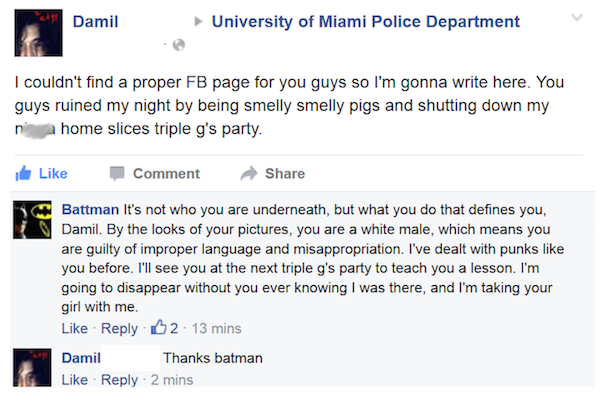Like Battman's comment
Screen dimensions: 600x401
75,328
